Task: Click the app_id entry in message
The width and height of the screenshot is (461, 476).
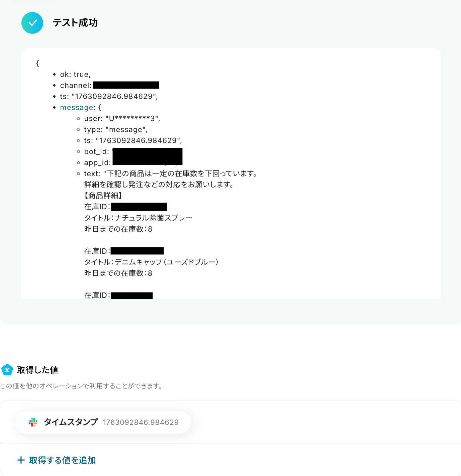Action: click(x=133, y=163)
